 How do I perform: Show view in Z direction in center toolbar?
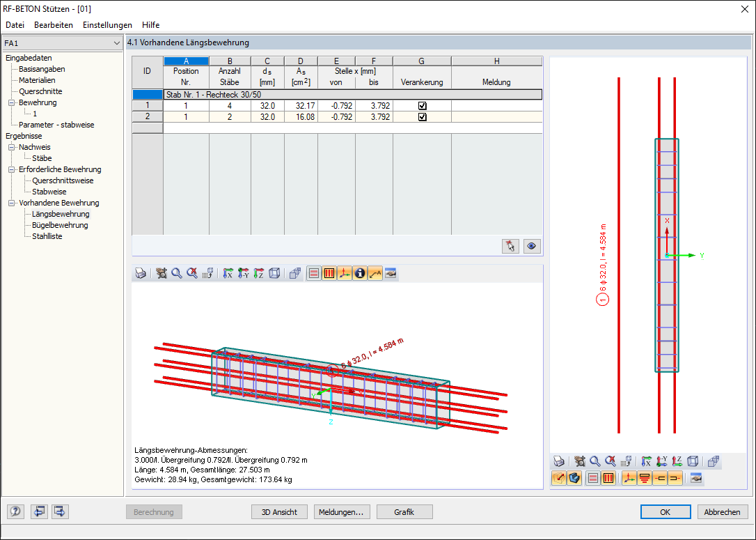click(x=258, y=274)
